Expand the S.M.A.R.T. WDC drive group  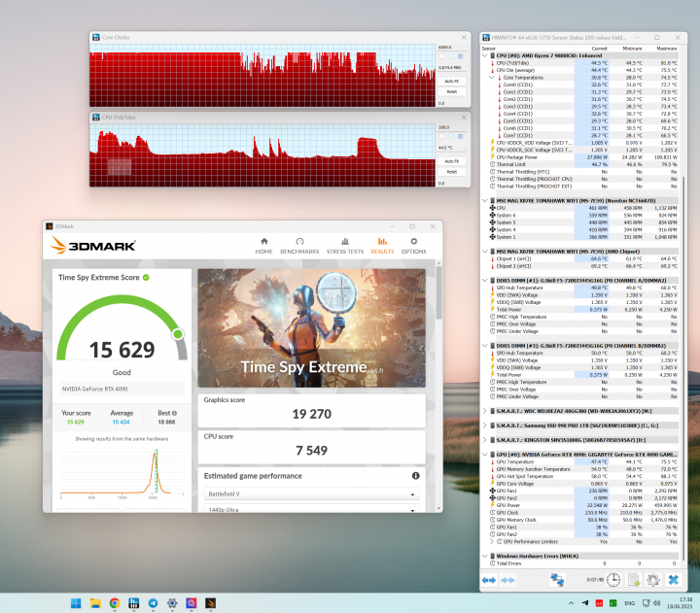coord(485,411)
